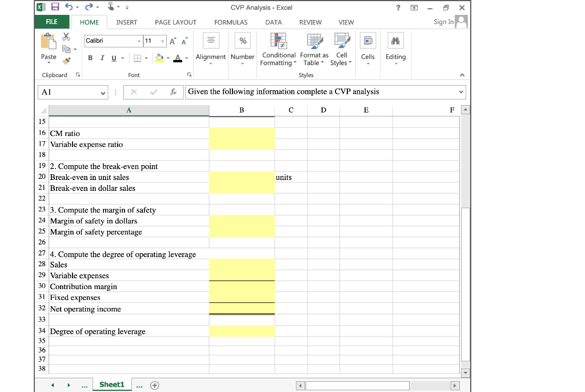Expand the borders dropdown arrow

click(146, 58)
